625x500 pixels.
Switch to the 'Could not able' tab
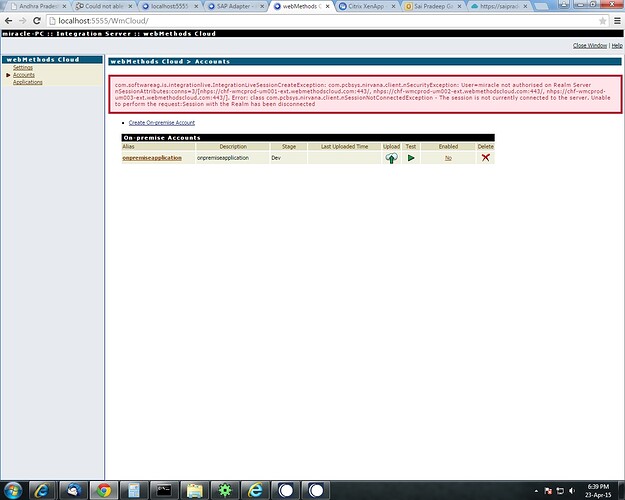[x=104, y=6]
